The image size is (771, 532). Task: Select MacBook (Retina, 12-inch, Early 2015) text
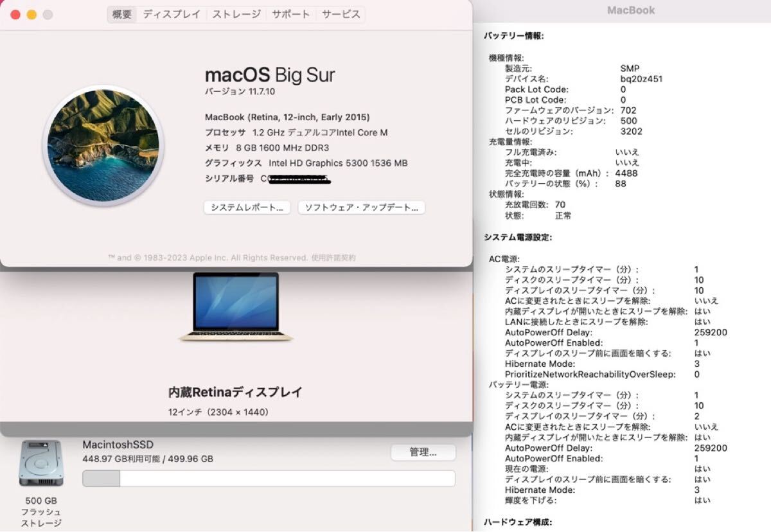tap(287, 117)
